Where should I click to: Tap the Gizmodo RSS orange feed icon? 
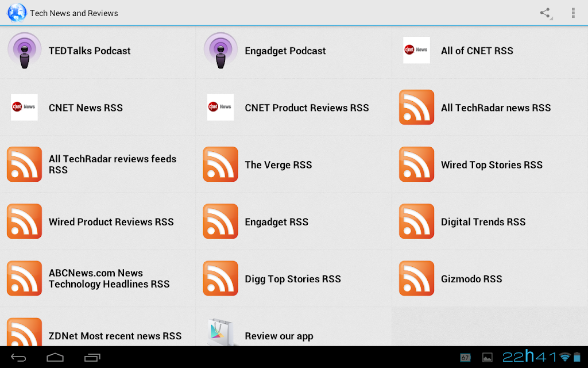[x=417, y=279]
